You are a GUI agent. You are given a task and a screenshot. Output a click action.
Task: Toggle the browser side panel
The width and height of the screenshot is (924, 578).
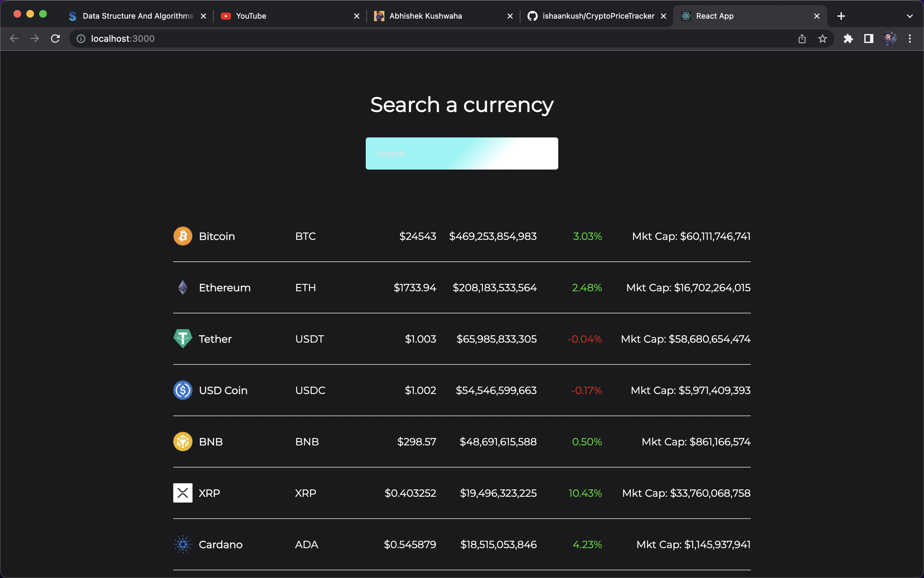[x=868, y=39]
